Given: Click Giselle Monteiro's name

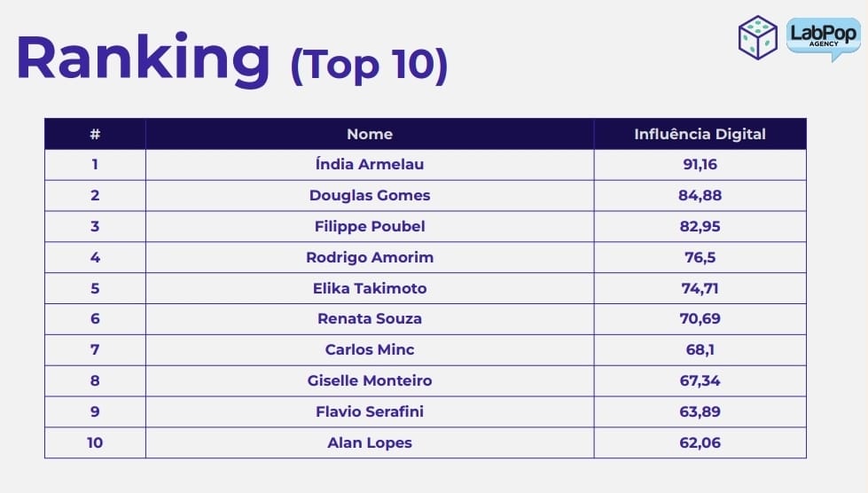Looking at the screenshot, I should click(x=370, y=380).
